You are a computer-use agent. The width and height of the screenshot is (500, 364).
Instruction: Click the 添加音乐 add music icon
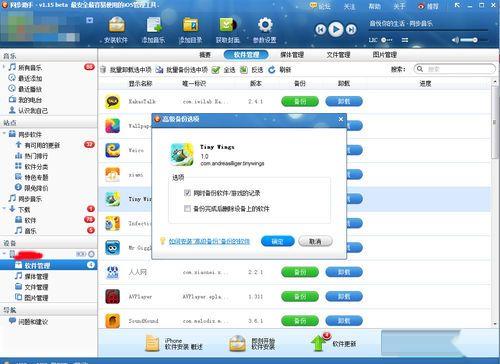(153, 29)
